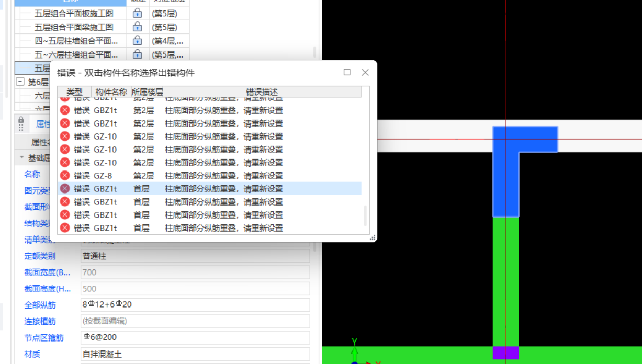Image resolution: width=642 pixels, height=364 pixels.
Task: Toggle lock on 四~五层柱墙组合平面 drawing
Action: point(136,40)
